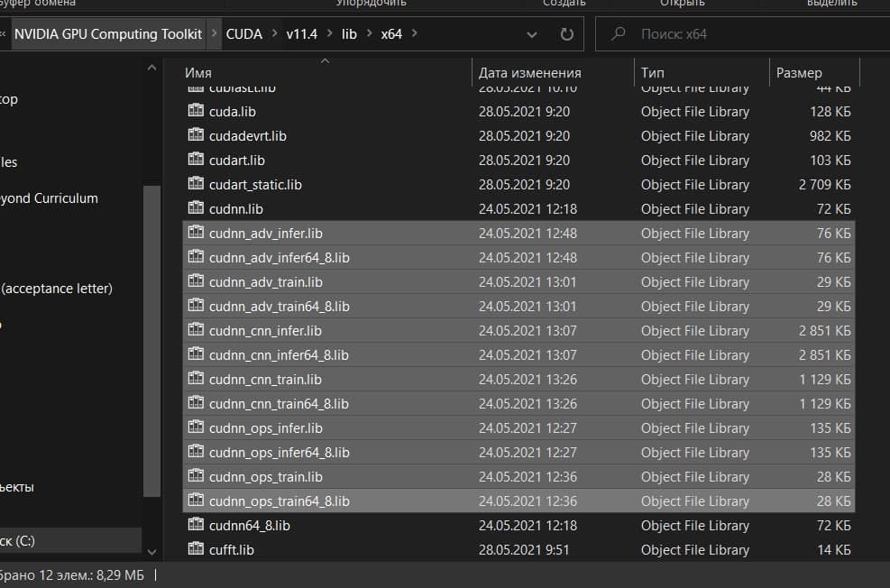Select the cudnn_adv_train64_8.lib file
Viewport: 890px width, 588px height.
click(279, 307)
